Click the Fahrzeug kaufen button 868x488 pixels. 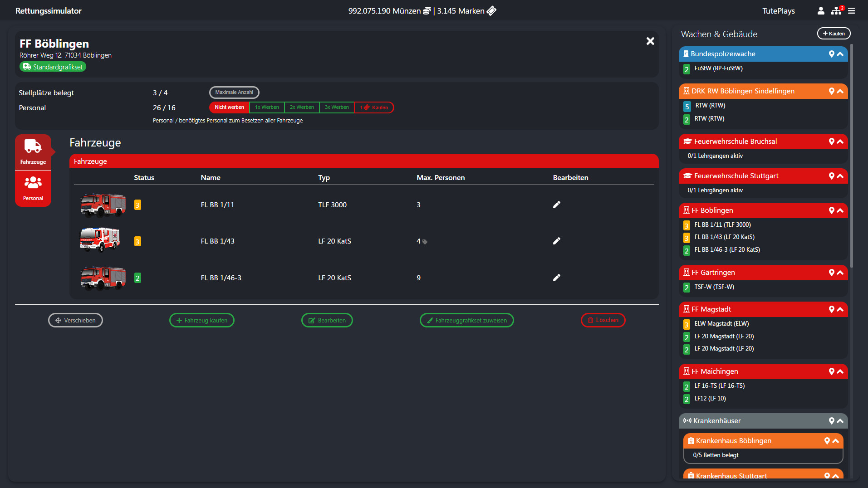click(x=202, y=320)
